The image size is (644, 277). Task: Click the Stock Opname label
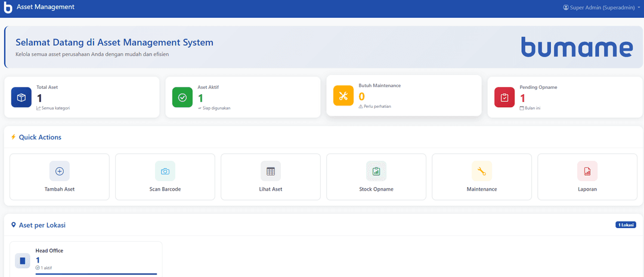[x=376, y=189]
